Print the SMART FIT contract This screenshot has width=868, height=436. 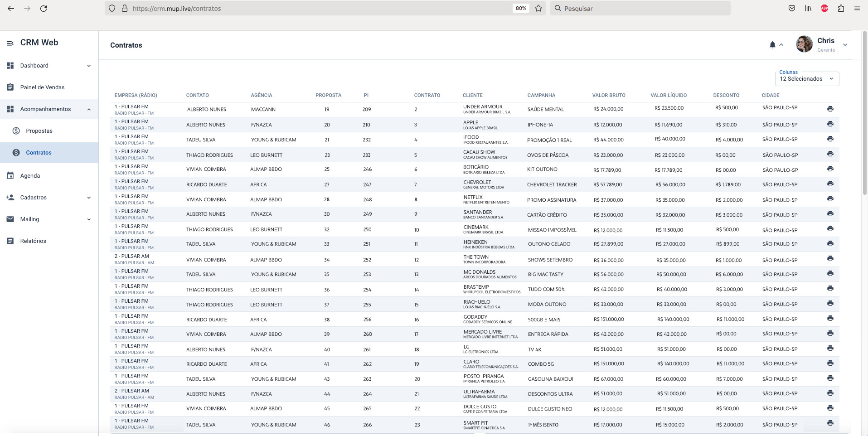click(830, 423)
